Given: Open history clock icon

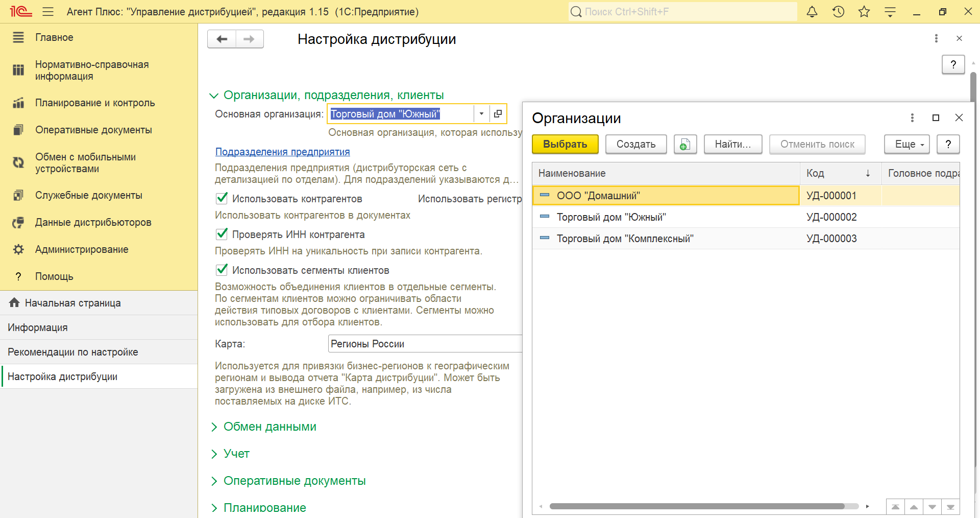Looking at the screenshot, I should (x=838, y=12).
